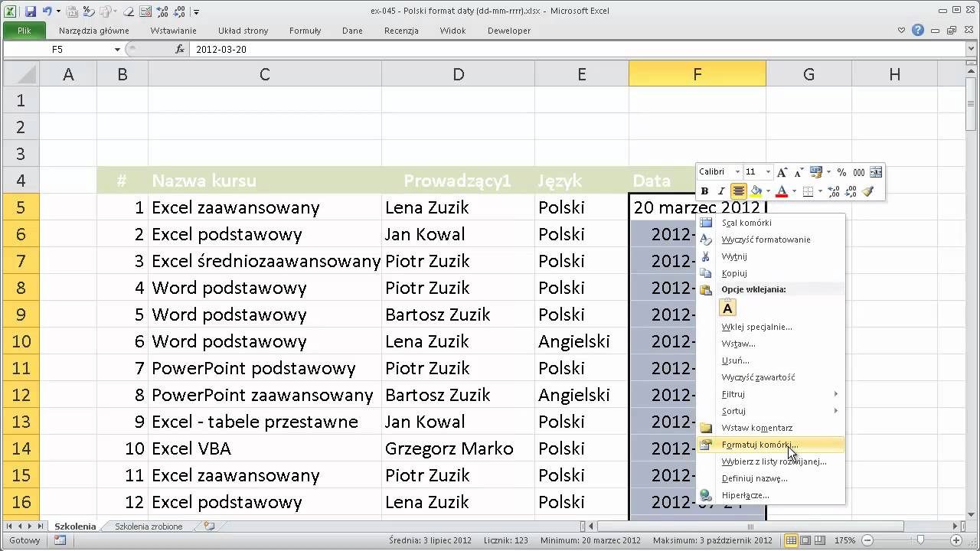Click the macro record icon in status bar
Image resolution: width=980 pixels, height=551 pixels.
(x=60, y=540)
